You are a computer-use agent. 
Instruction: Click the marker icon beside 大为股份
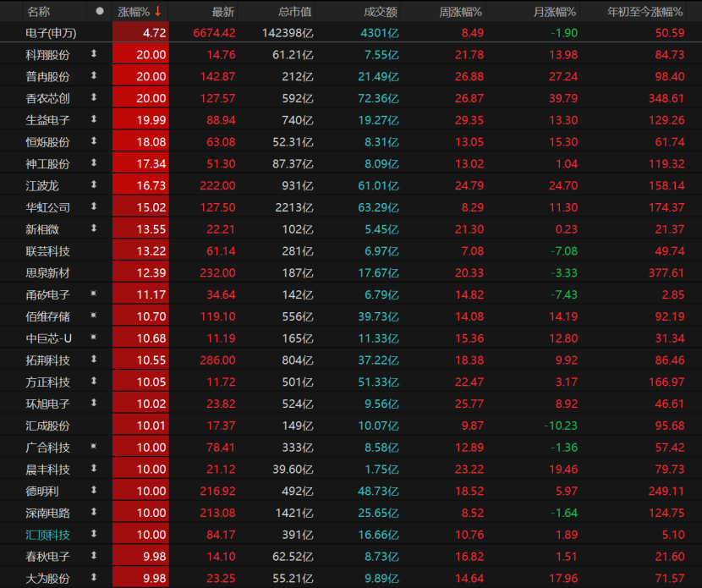[x=94, y=578]
